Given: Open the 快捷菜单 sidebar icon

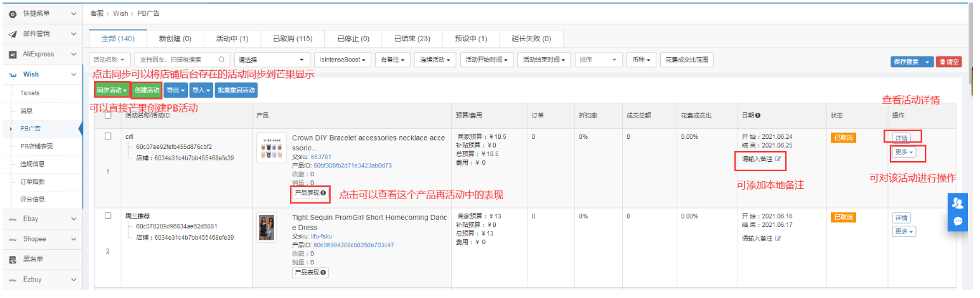Looking at the screenshot, I should click(x=12, y=13).
